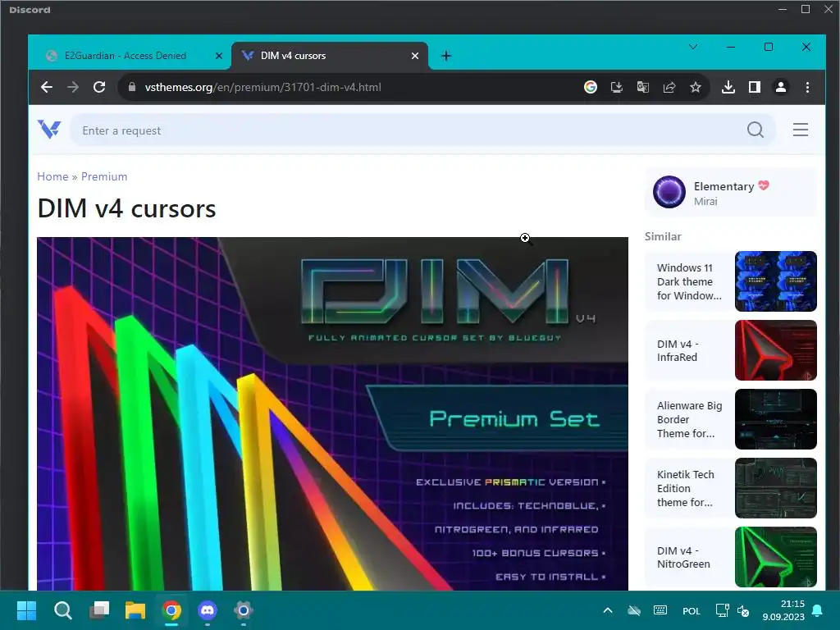The height and width of the screenshot is (630, 840).
Task: Click the POL language indicator
Action: [x=691, y=610]
